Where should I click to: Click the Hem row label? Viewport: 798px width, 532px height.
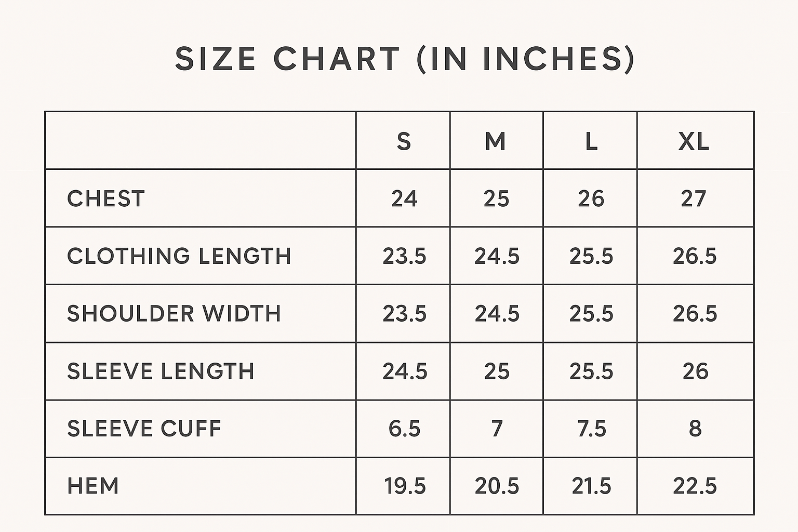click(x=94, y=486)
